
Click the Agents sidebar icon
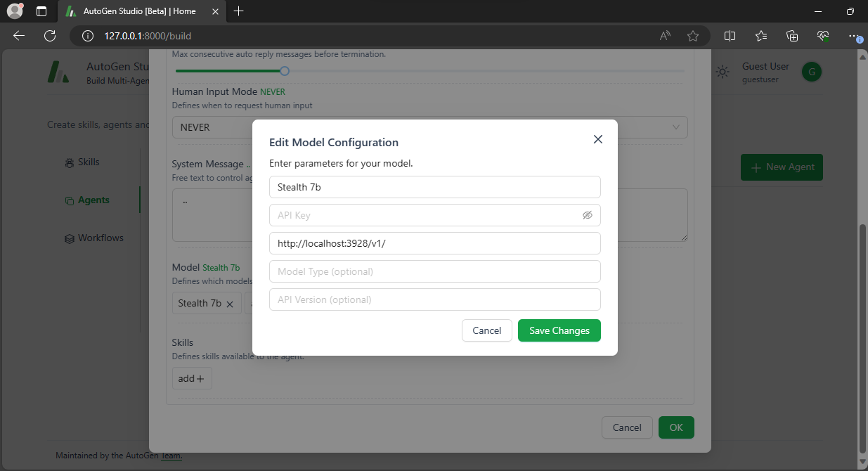69,200
